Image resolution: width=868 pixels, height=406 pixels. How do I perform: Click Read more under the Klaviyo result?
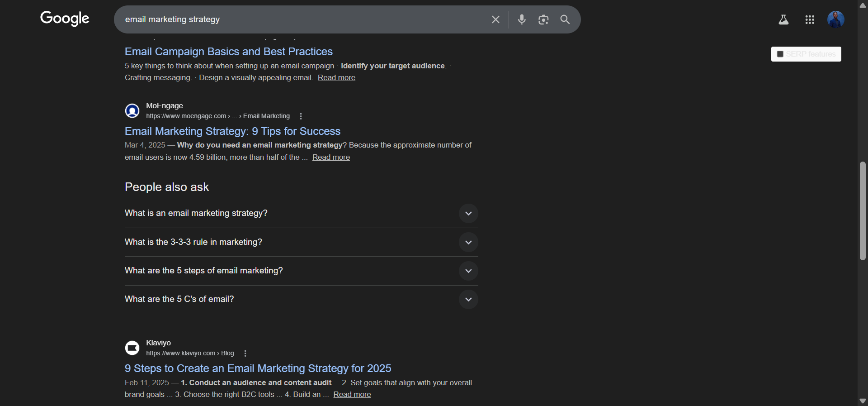(352, 395)
